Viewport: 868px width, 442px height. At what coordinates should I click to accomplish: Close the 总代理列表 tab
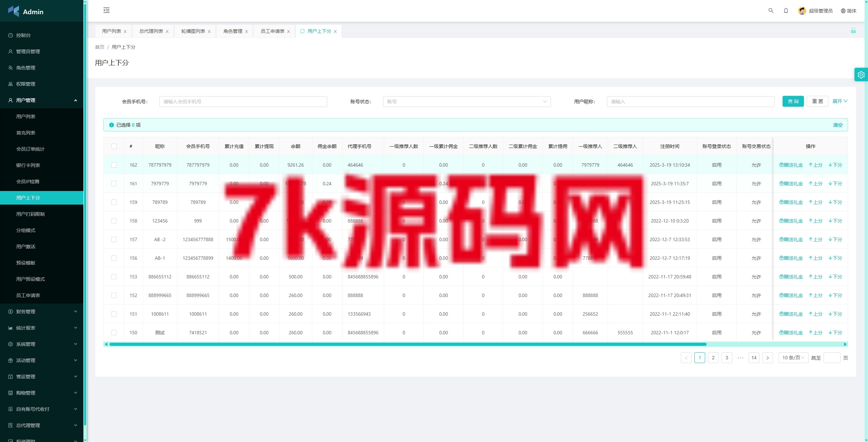tap(167, 31)
